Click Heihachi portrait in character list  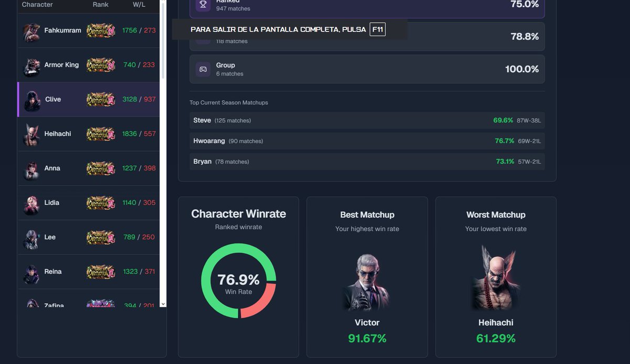click(31, 135)
